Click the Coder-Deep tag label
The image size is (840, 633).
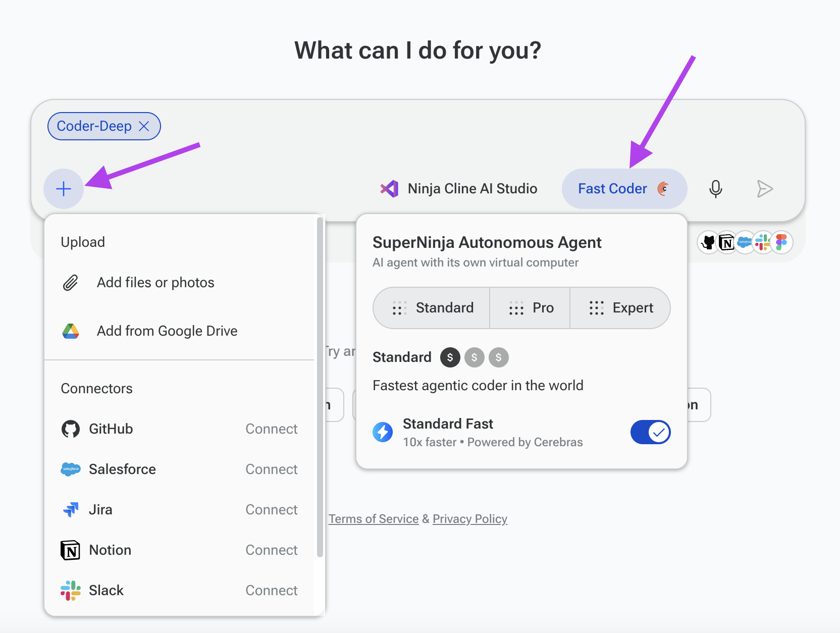[94, 126]
